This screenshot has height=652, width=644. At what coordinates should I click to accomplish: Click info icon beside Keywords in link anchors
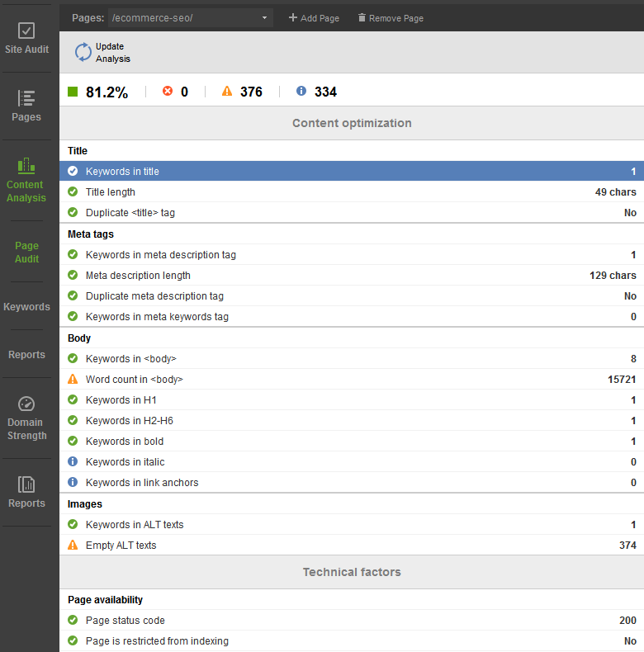73,482
